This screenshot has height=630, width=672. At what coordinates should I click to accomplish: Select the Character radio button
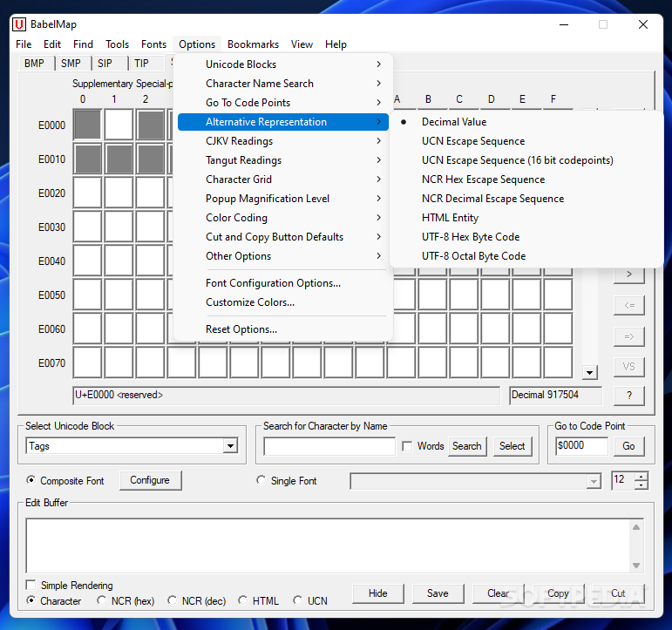pos(31,600)
